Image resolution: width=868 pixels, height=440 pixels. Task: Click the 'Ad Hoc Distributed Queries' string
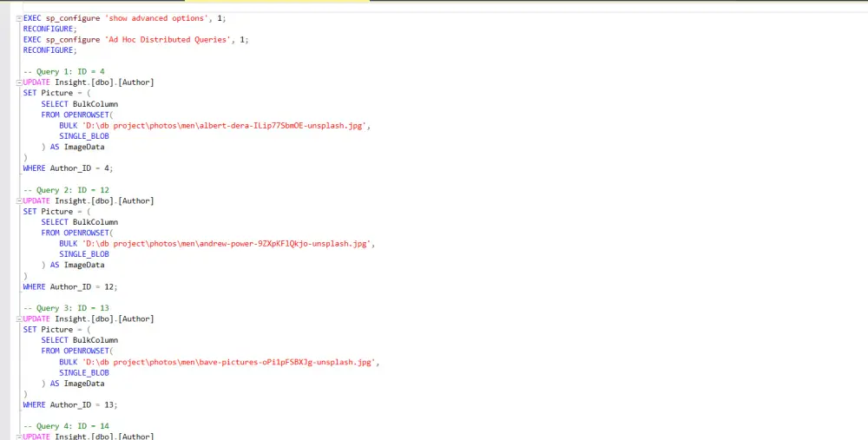coord(168,39)
